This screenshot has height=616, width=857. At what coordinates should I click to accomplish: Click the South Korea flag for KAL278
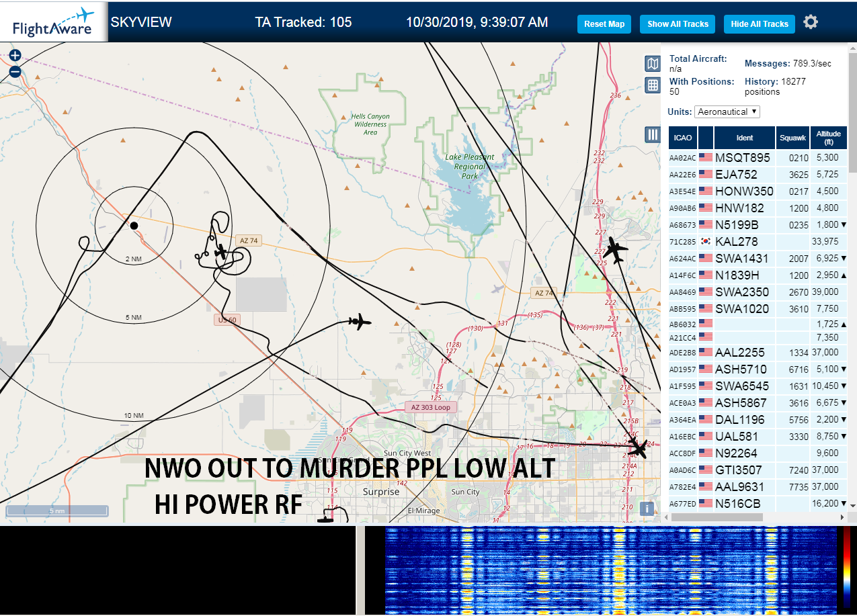(x=706, y=241)
